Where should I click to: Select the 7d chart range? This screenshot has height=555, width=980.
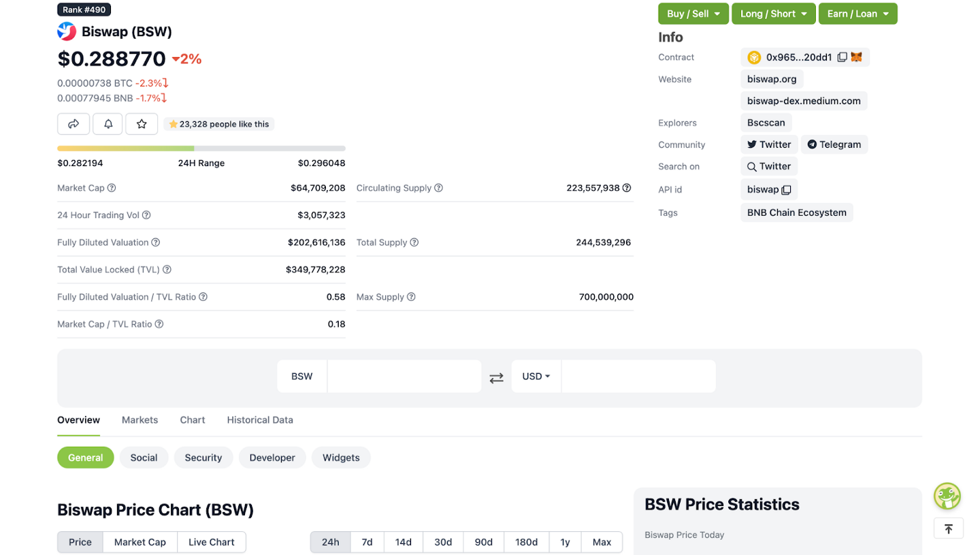coord(367,542)
